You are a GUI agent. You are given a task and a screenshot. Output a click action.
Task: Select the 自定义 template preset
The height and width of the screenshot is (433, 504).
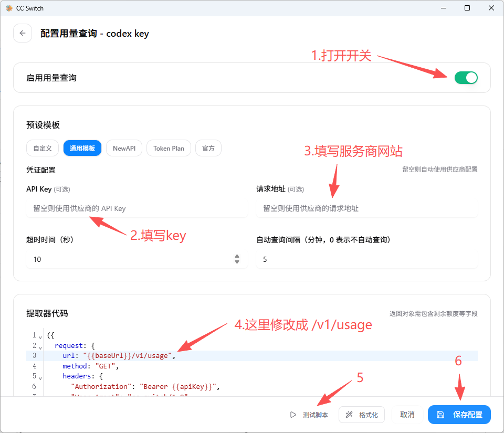point(43,148)
